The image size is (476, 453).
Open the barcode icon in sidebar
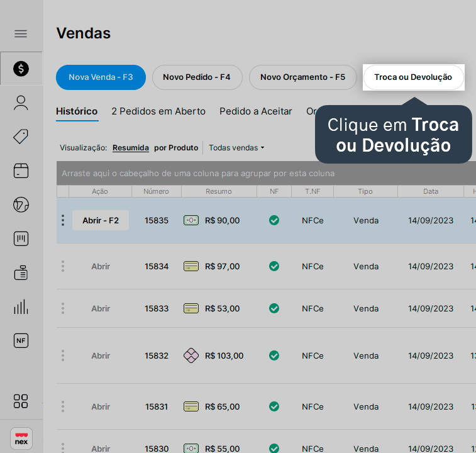(21, 239)
